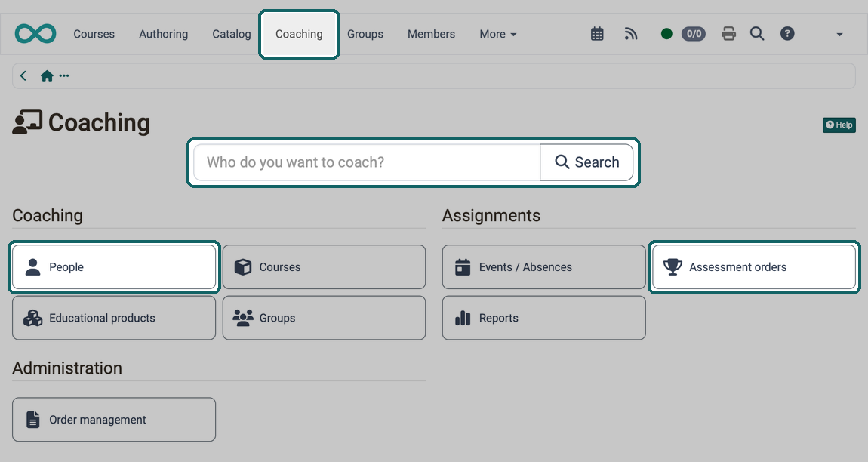Viewport: 868px width, 462px height.
Task: Open the 0/0 chat counter badge
Action: pos(694,34)
